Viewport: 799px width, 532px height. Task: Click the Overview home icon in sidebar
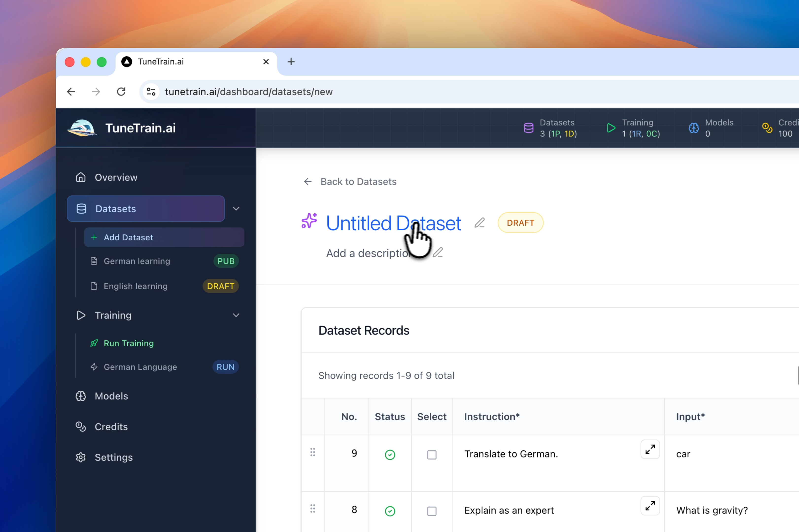[81, 177]
